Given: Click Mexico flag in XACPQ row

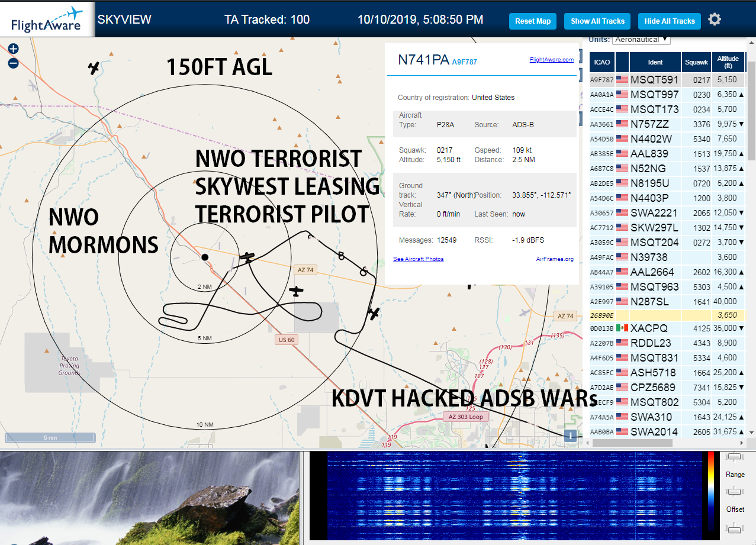Looking at the screenshot, I should pos(622,328).
